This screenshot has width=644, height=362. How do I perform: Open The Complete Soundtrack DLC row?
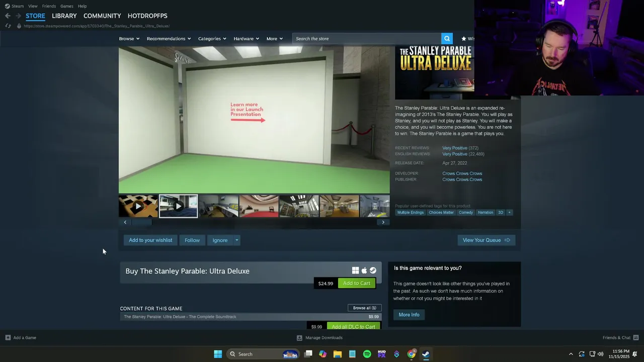pos(251,317)
